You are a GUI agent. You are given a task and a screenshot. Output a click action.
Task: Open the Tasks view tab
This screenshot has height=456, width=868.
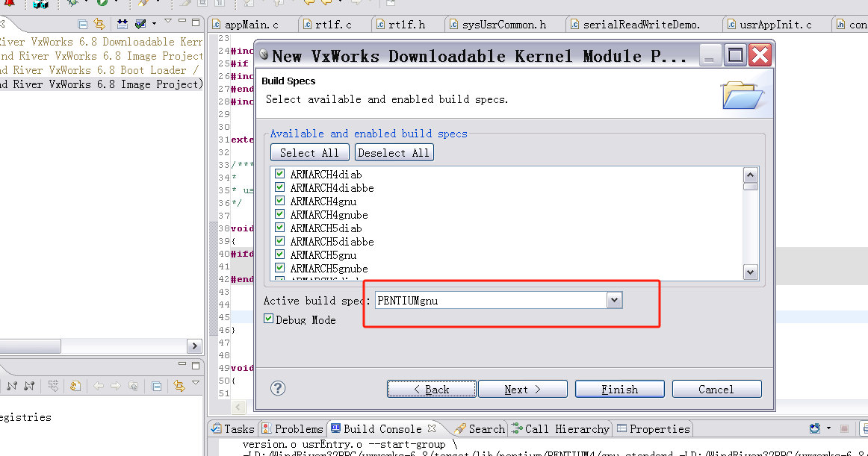233,429
